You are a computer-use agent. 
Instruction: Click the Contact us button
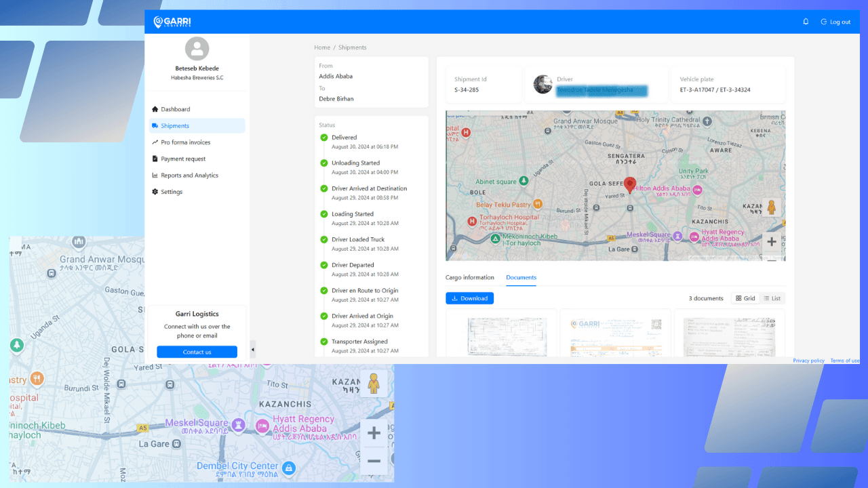[x=197, y=352]
